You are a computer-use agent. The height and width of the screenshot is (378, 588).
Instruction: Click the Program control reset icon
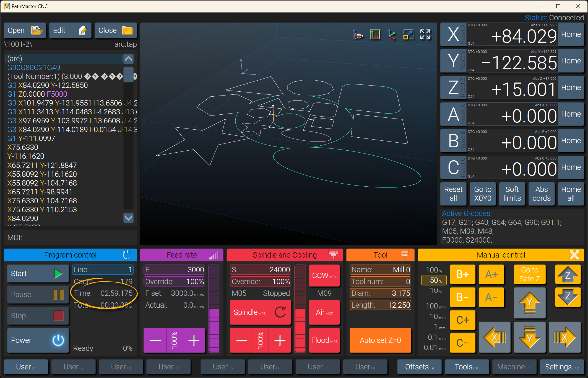point(127,255)
